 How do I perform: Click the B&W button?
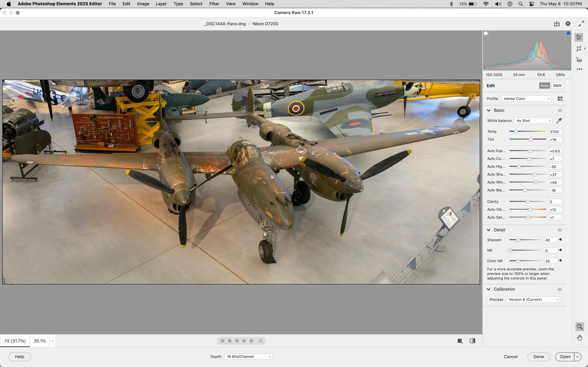pos(557,85)
